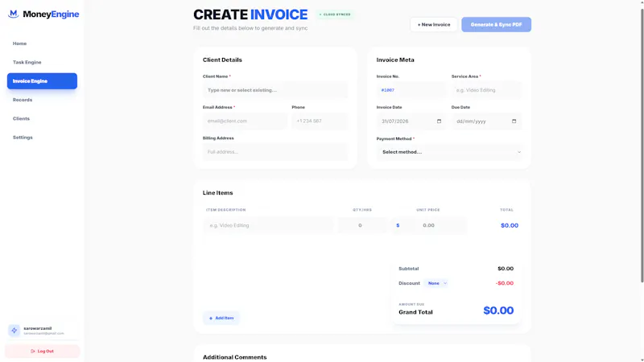Click the Client Name combo field

point(275,90)
